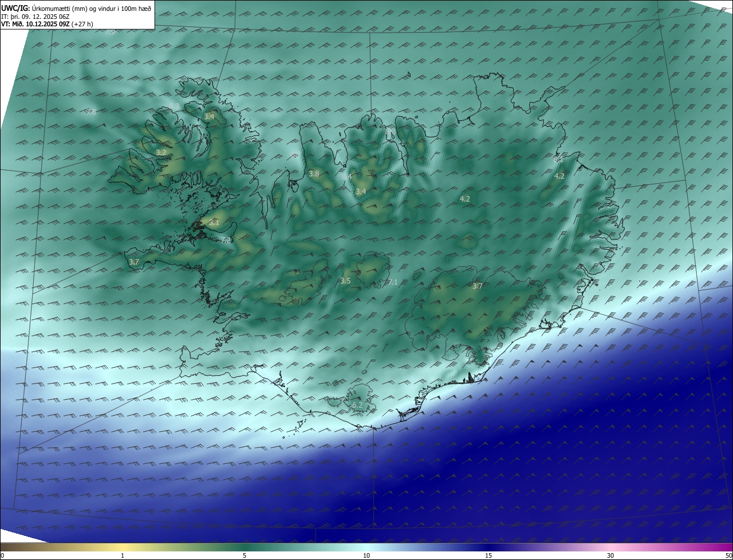733x560 pixels.
Task: Click the 3.8 value on the map
Action: pos(314,173)
